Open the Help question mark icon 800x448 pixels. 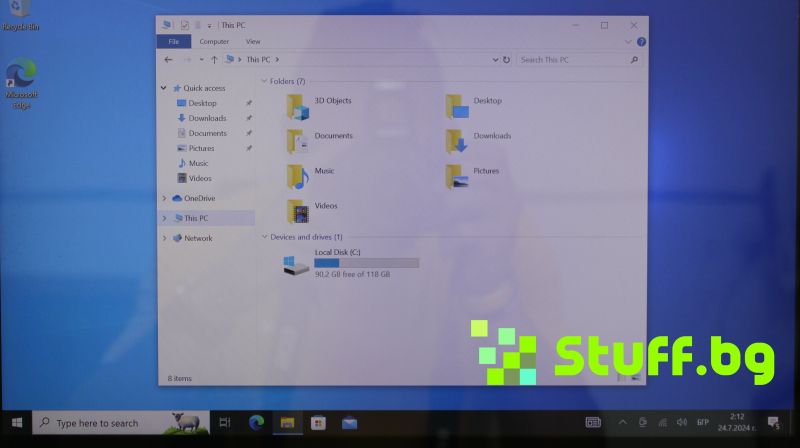click(641, 42)
